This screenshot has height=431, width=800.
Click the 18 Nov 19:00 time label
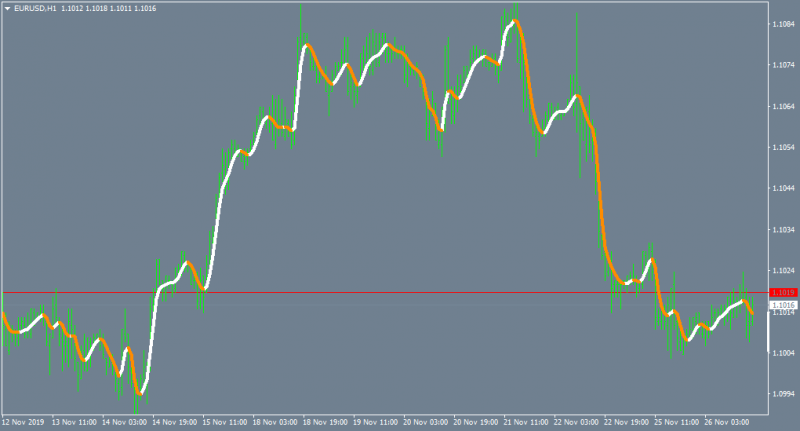coord(325,422)
